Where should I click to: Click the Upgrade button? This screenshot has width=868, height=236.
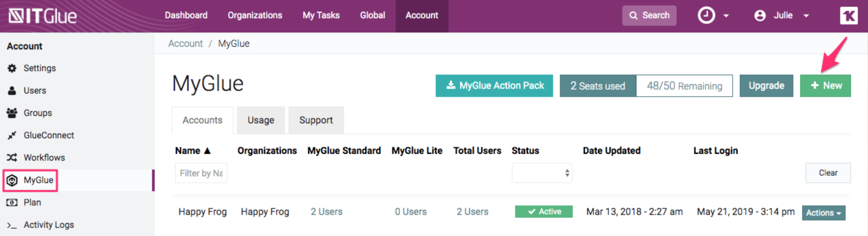point(766,85)
